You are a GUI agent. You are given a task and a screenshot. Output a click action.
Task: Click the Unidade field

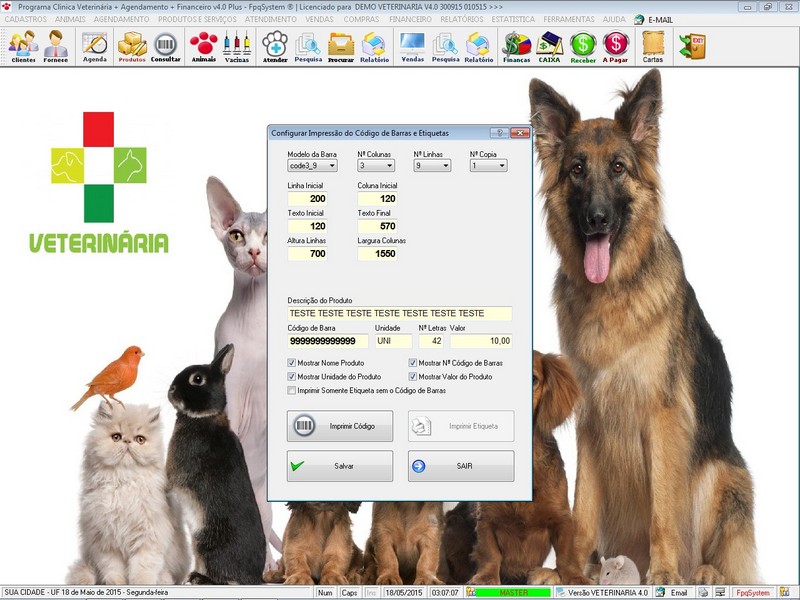pyautogui.click(x=393, y=341)
